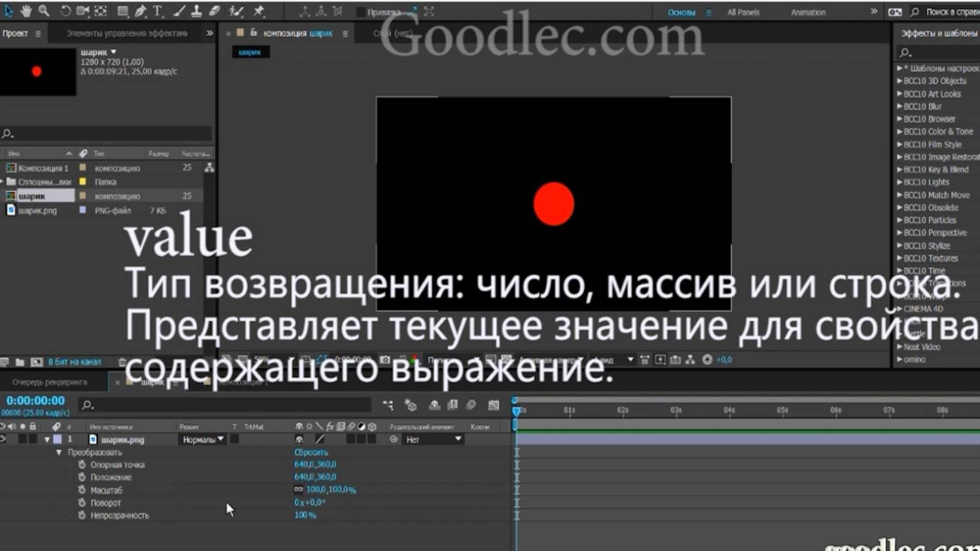980x551 pixels.
Task: Open the Основы workspace
Action: coord(681,12)
